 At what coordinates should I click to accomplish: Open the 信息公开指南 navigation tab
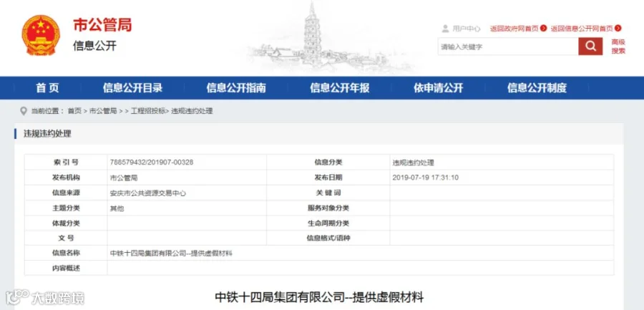[236, 87]
